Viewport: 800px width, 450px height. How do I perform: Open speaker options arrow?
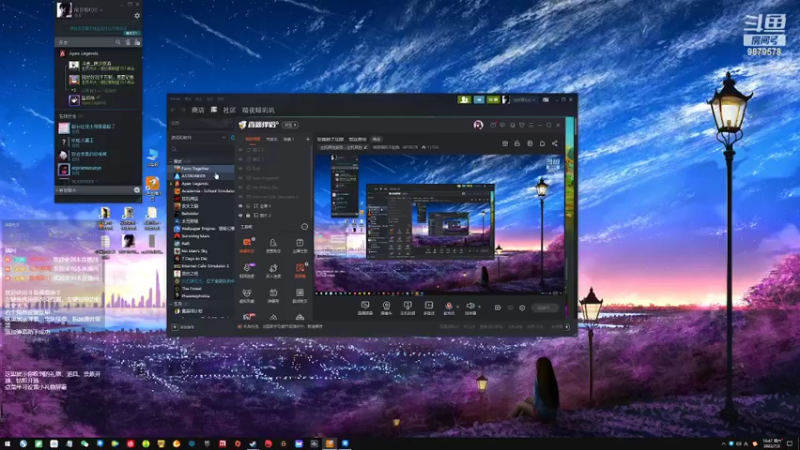click(x=479, y=307)
